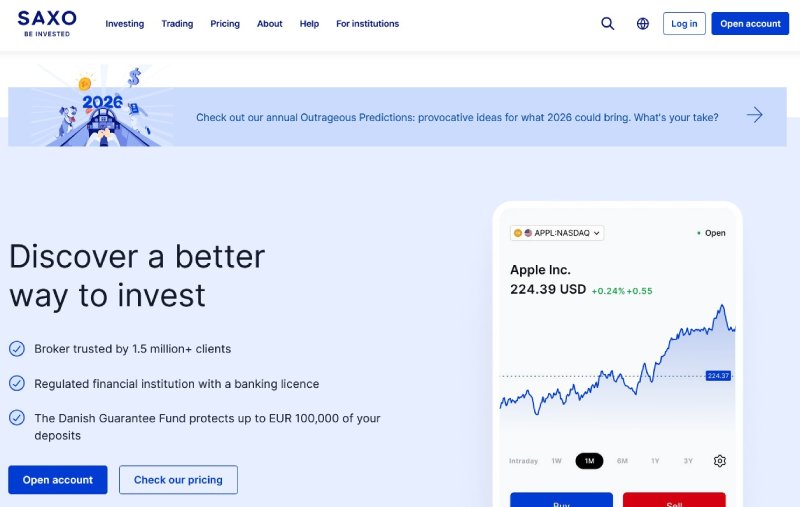Screen dimensions: 800x507
Task: Expand the APPL:NASDAQ instrument dropdown
Action: tap(557, 233)
